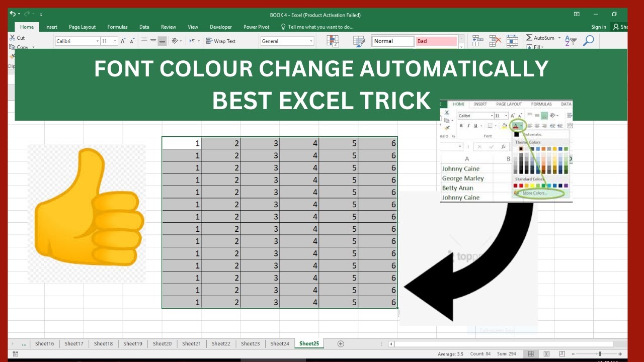This screenshot has width=644, height=362.
Task: Open Ribbon Display Options in title bar
Action: (577, 14)
